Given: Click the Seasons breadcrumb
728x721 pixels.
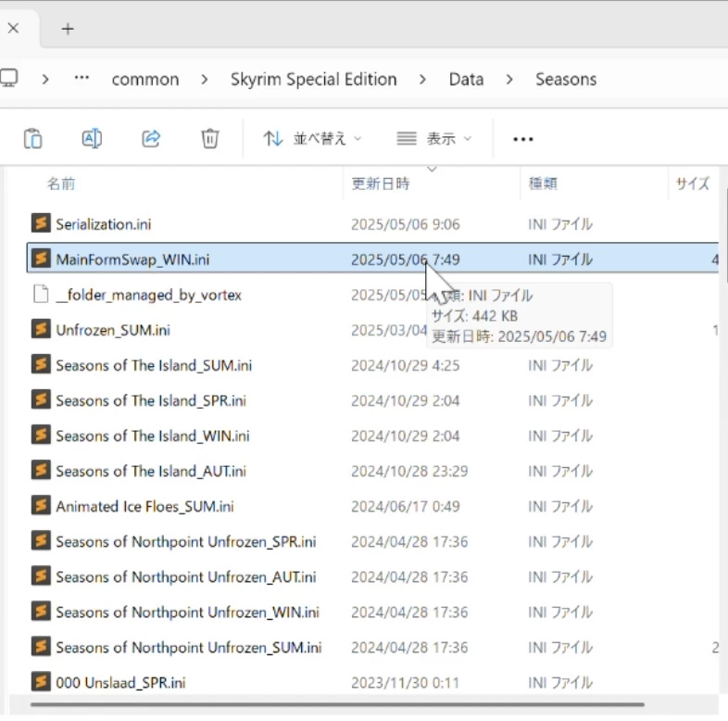Looking at the screenshot, I should 566,80.
